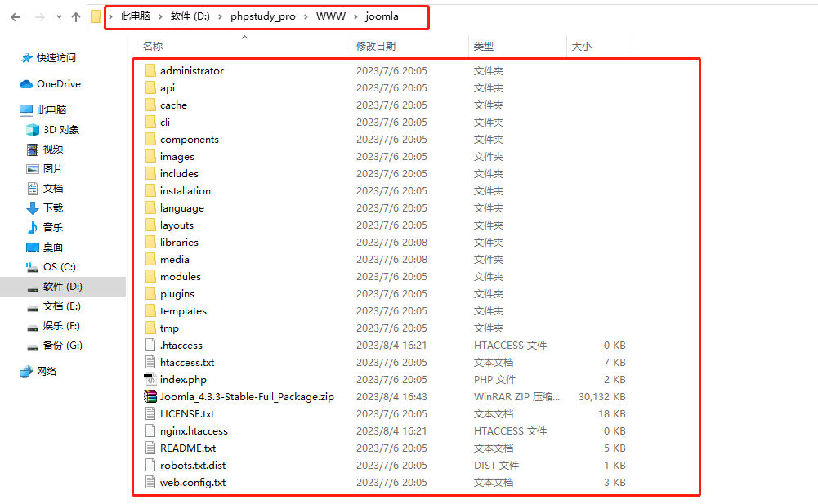The image size is (818, 504).
Task: Open 3D 对象 folder in sidebar
Action: tap(60, 130)
